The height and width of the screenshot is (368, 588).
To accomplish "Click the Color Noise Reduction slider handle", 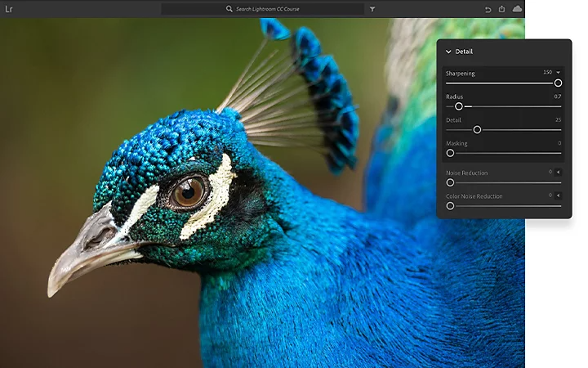I will 450,206.
